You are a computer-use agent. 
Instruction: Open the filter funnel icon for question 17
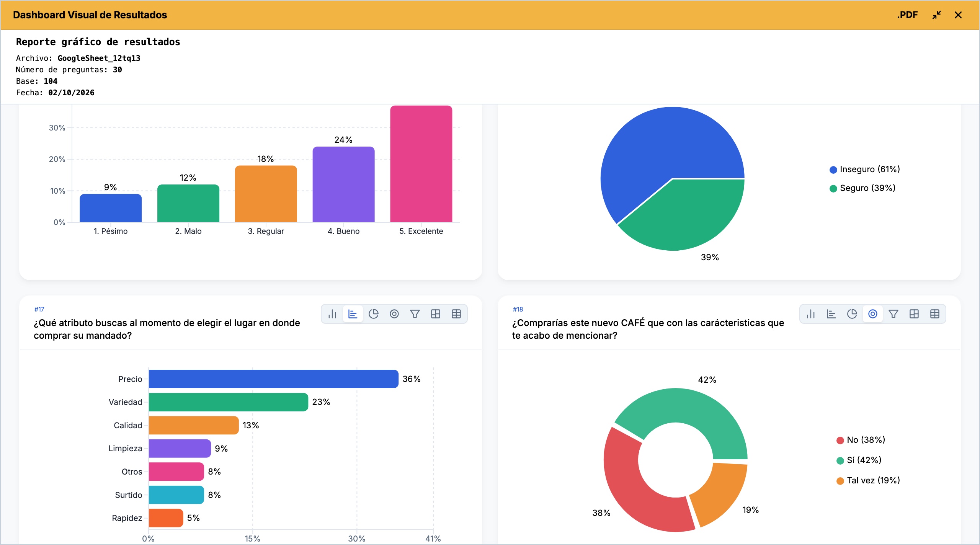click(415, 314)
